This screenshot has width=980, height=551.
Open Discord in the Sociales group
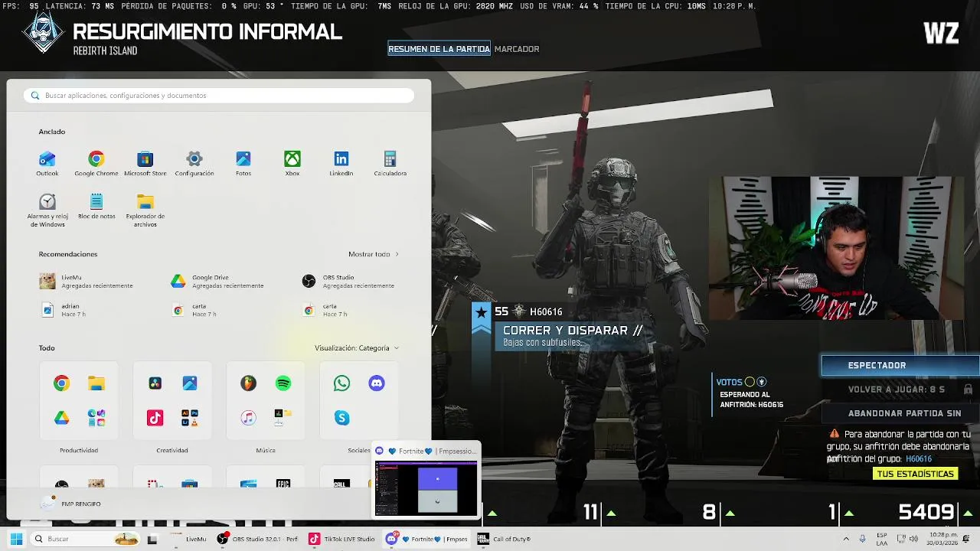[377, 383]
